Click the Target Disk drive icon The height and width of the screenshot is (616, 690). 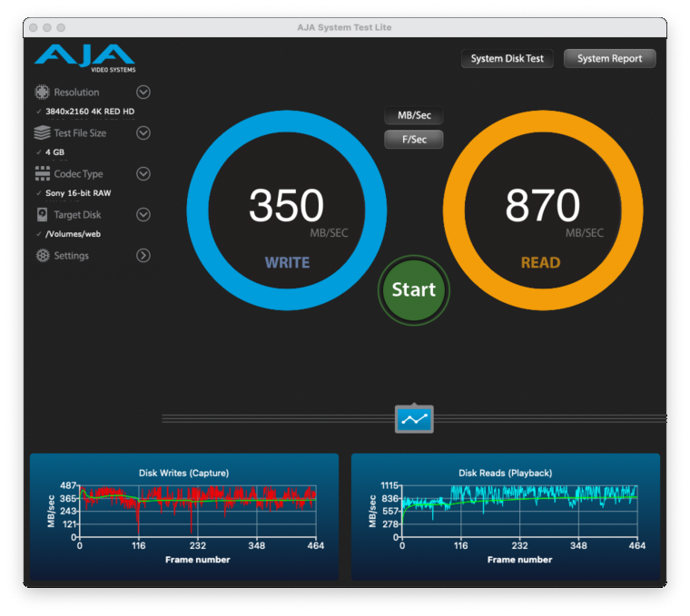coord(43,215)
